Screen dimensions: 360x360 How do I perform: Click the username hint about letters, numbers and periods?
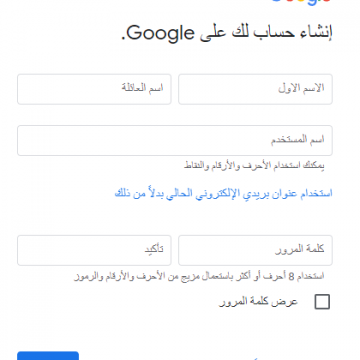[254, 165]
